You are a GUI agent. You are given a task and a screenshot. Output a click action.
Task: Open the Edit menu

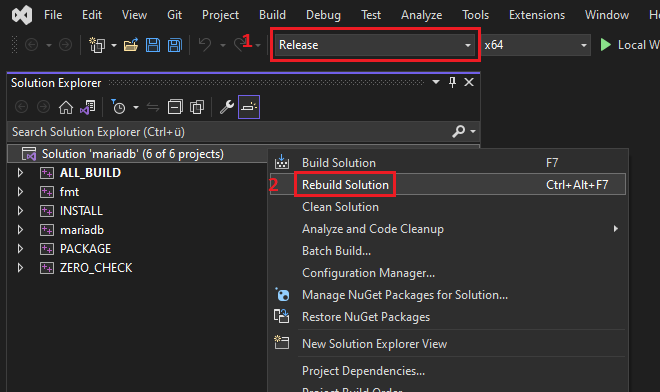[92, 15]
